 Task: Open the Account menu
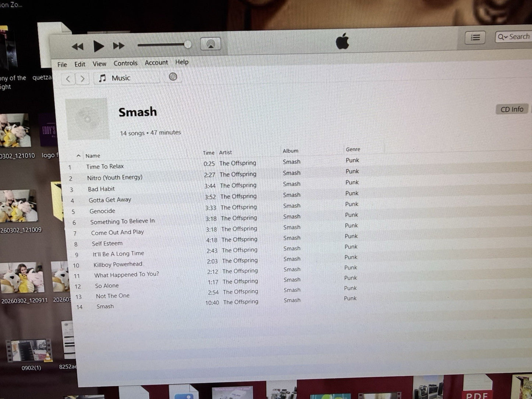pos(156,63)
